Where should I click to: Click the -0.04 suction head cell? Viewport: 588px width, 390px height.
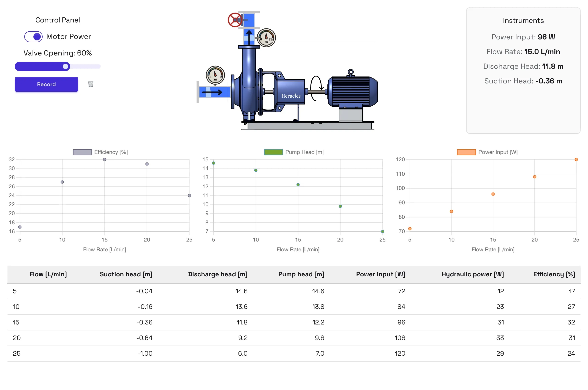tap(144, 291)
